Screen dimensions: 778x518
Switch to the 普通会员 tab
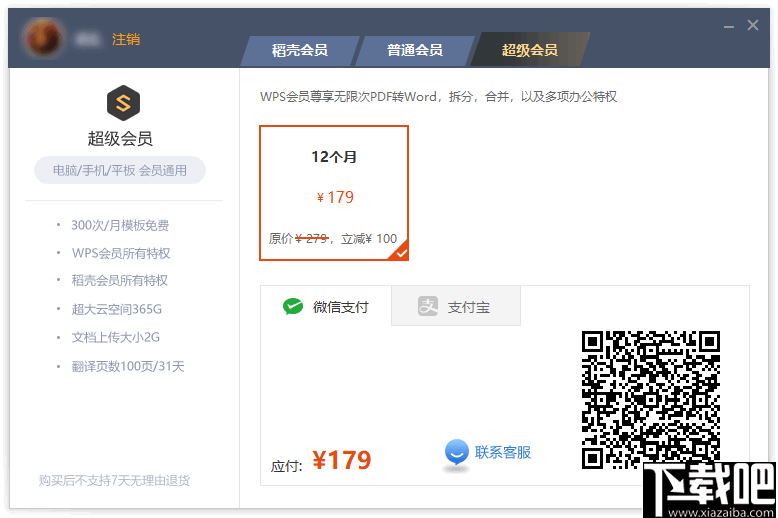415,50
